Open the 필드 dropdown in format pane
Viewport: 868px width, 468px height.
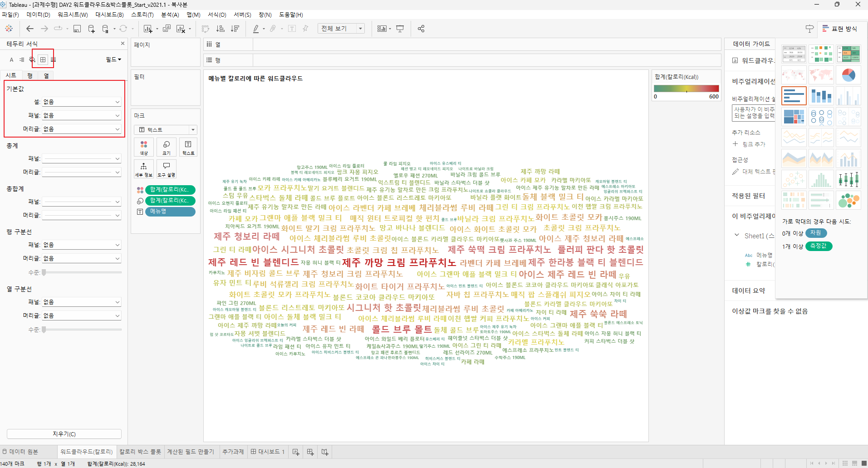point(113,59)
